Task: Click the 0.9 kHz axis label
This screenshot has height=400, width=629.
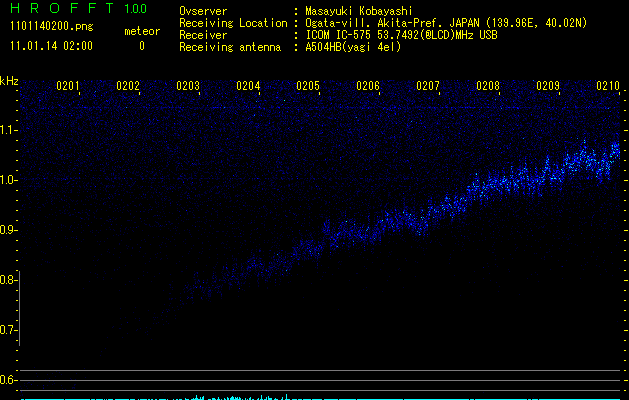Action: pos(7,230)
